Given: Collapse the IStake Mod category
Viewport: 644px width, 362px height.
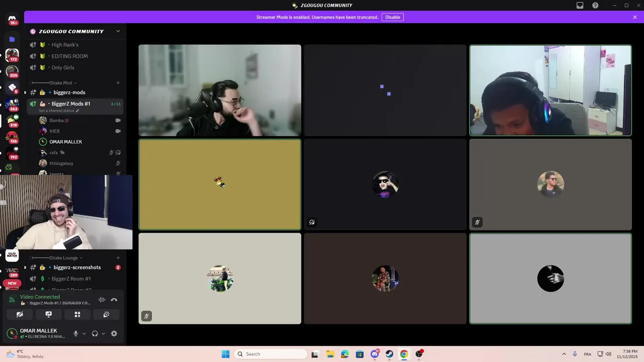Looking at the screenshot, I should coord(53,83).
